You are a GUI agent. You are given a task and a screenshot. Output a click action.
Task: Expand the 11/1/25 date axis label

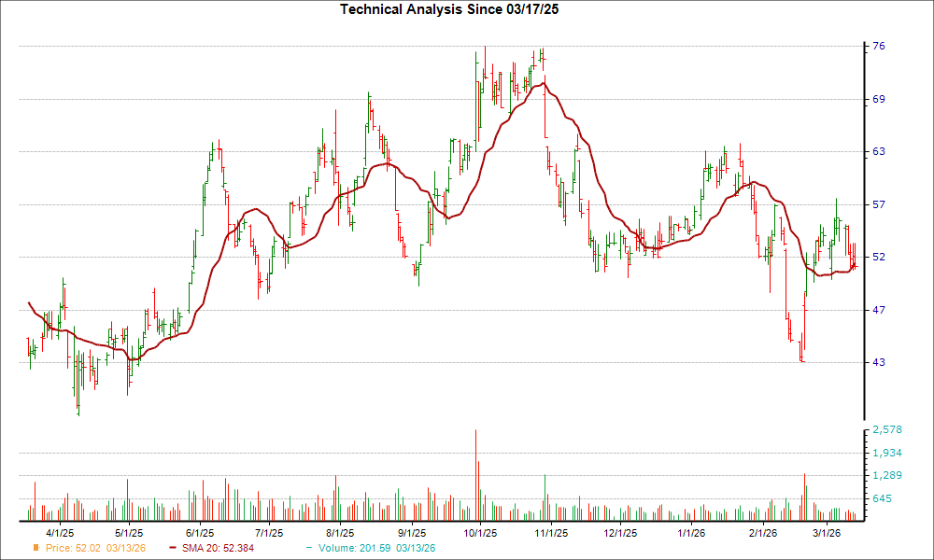pos(550,532)
